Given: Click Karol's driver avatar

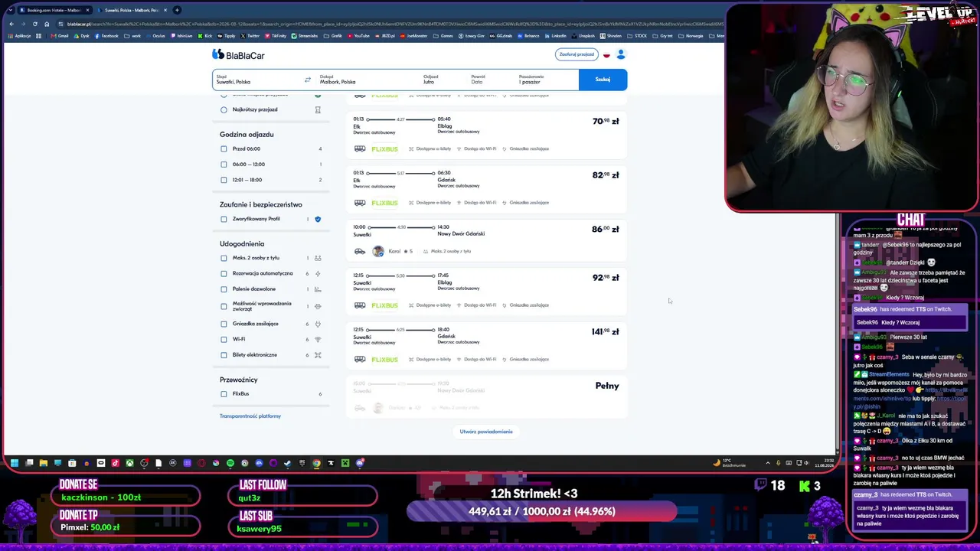Looking at the screenshot, I should (x=378, y=251).
